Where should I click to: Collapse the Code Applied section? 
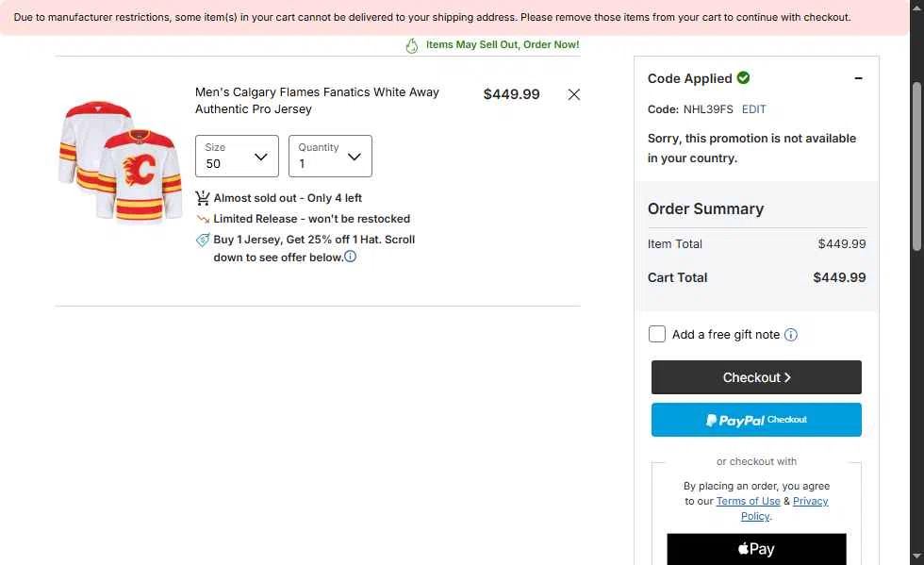858,78
